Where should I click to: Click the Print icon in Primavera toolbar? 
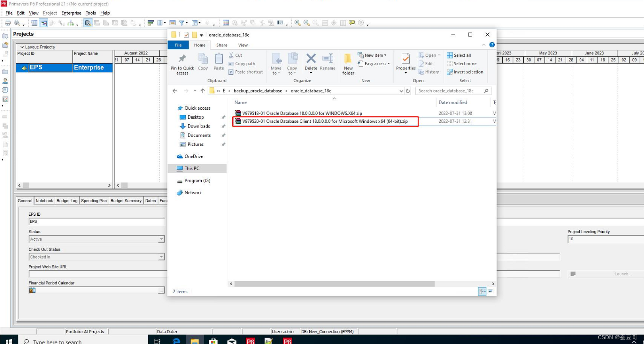(x=8, y=23)
